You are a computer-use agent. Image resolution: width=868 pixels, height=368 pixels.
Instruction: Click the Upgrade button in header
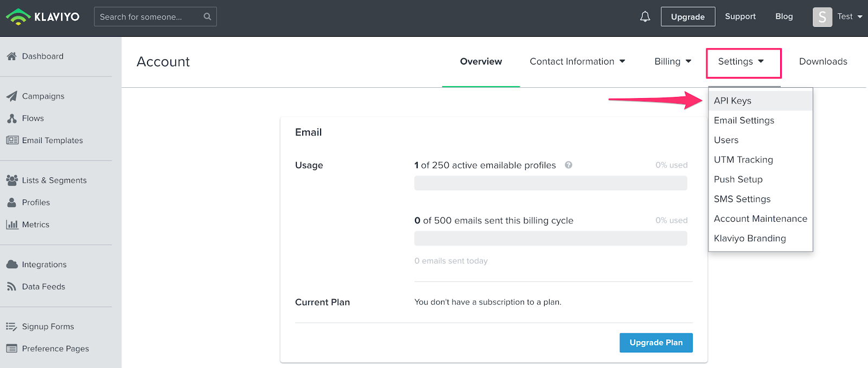point(687,17)
